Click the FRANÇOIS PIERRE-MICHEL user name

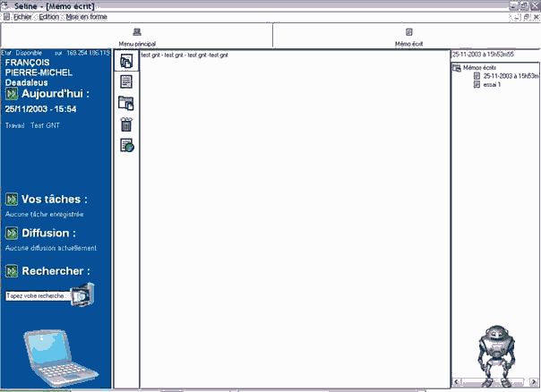39,68
